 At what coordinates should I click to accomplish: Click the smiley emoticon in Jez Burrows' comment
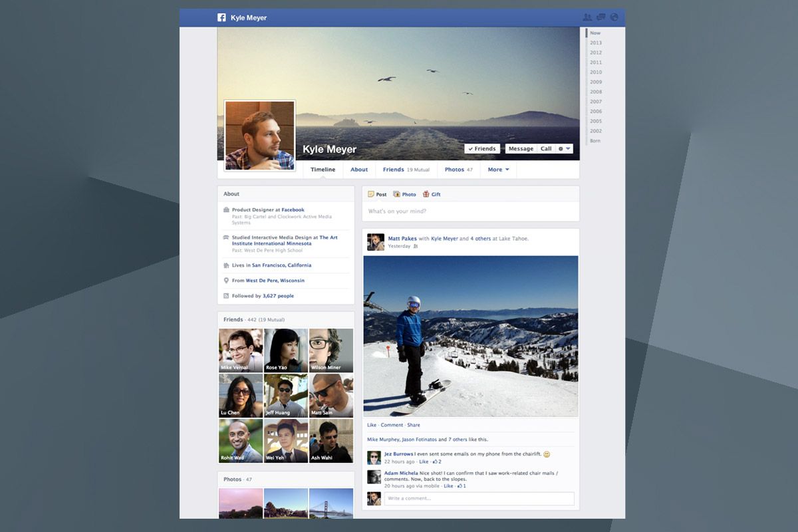[547, 454]
